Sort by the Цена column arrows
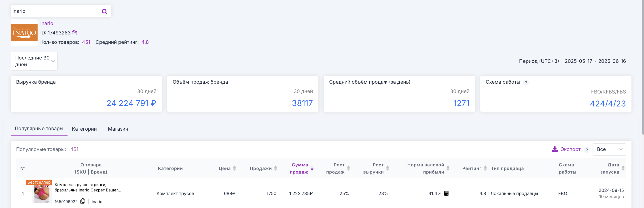 coord(234,168)
